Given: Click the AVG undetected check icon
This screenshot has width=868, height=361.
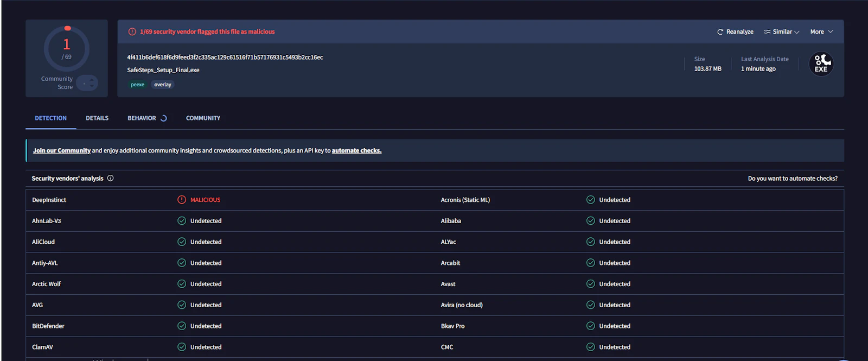Looking at the screenshot, I should [x=182, y=305].
